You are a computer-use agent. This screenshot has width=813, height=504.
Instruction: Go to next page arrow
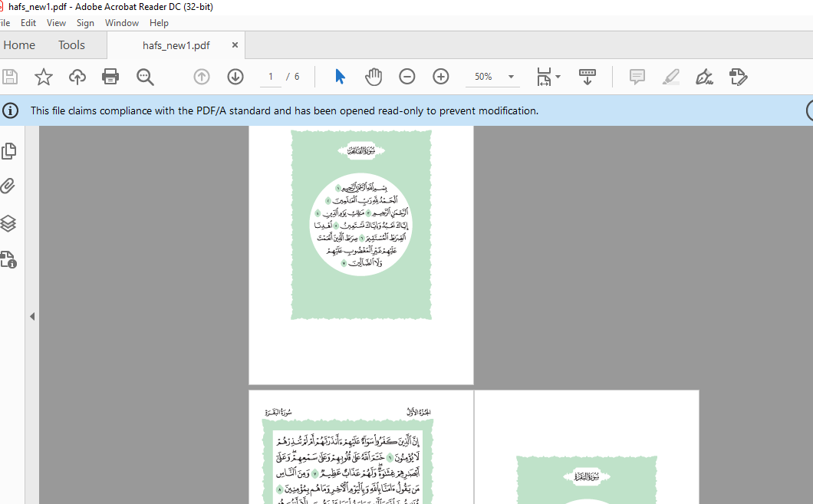235,77
